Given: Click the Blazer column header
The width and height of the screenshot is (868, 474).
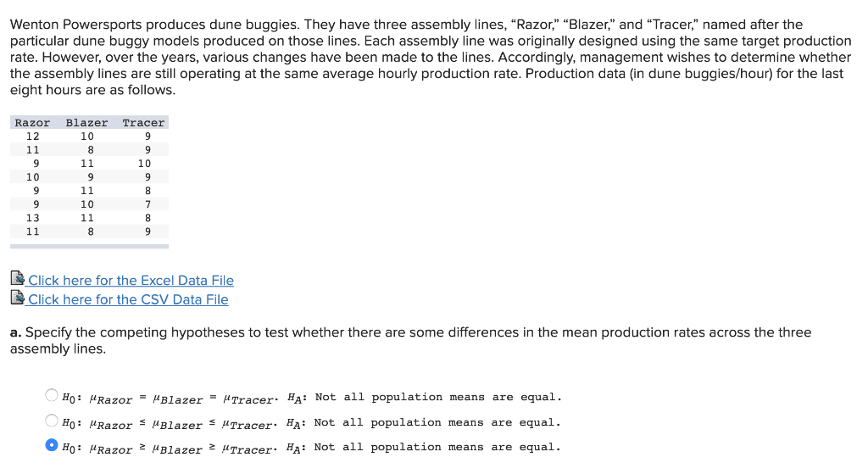Looking at the screenshot, I should click(87, 122).
